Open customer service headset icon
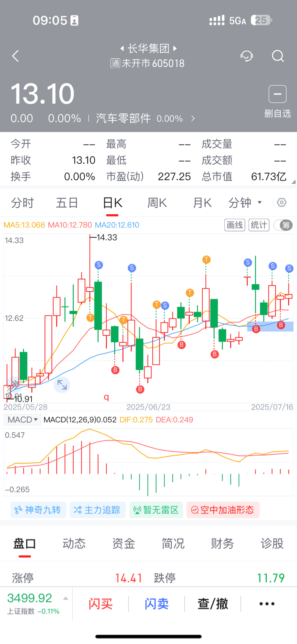Screen dimensions: 297x644 [247, 56]
